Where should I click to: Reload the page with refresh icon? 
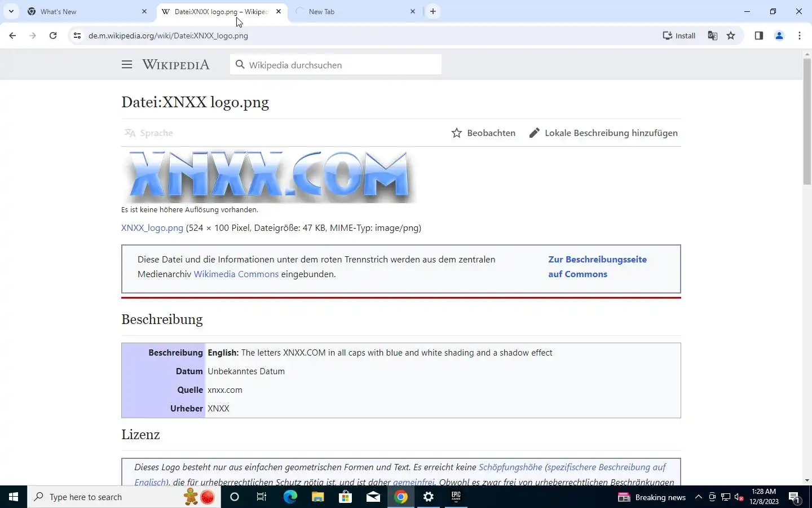coord(53,36)
